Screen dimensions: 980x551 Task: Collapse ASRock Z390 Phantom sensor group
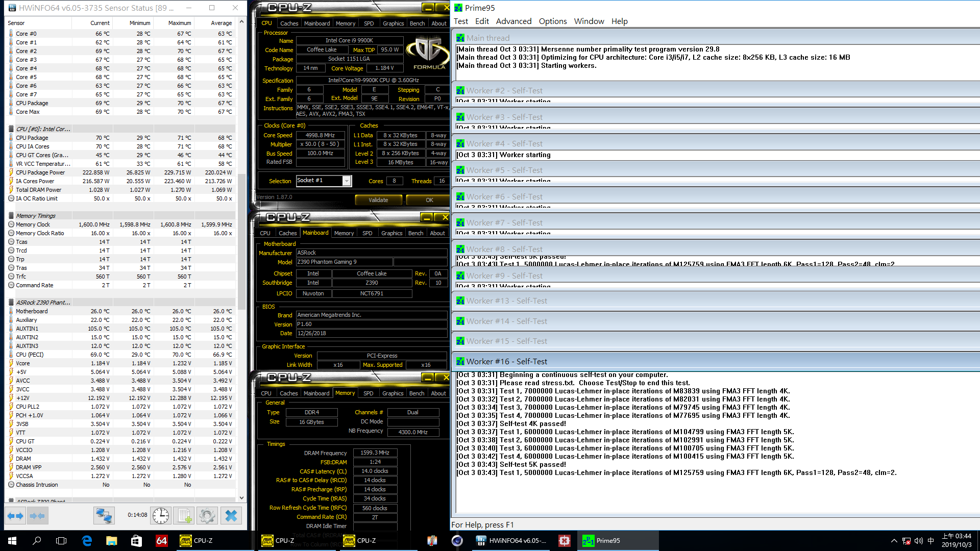pyautogui.click(x=11, y=303)
